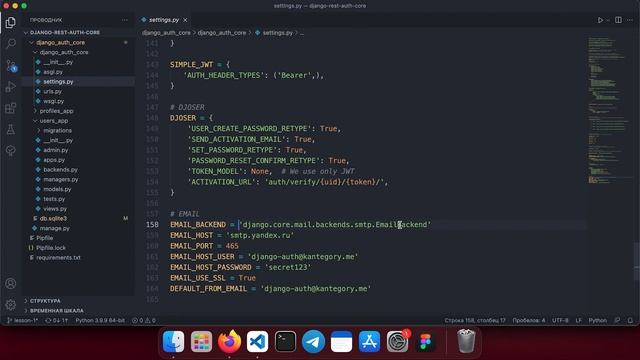Open backends.py in the explorer
Screen dimensions: 640x360
tap(60, 170)
